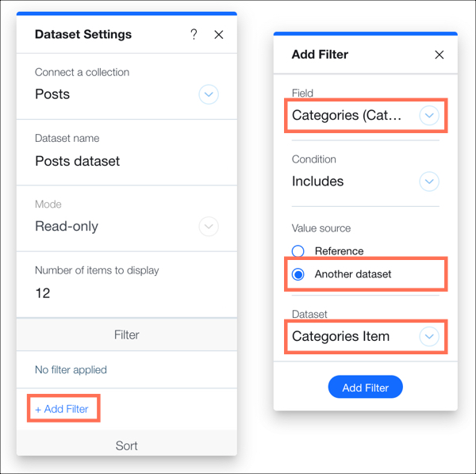The height and width of the screenshot is (474, 476).
Task: Click the Read-only mode text
Action: pyautogui.click(x=67, y=226)
